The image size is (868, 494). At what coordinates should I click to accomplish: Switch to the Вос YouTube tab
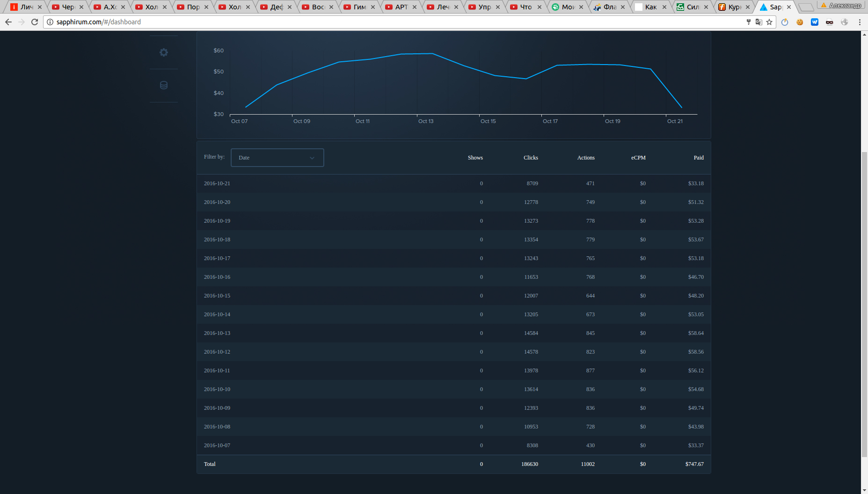coord(318,7)
